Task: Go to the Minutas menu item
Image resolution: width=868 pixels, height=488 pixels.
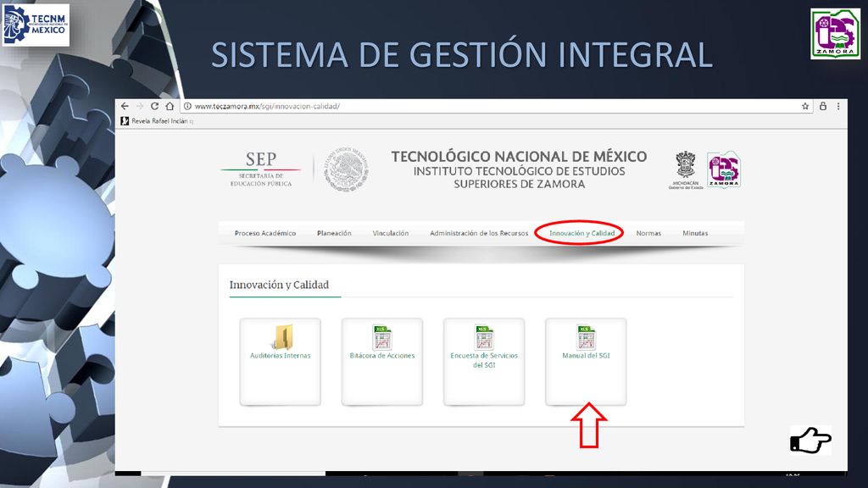Action: point(695,234)
